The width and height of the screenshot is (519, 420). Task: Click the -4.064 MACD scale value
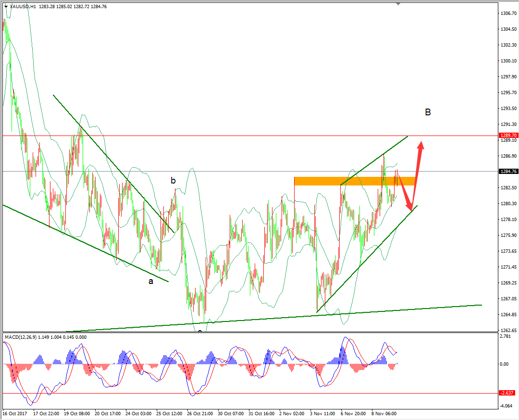(x=506, y=406)
